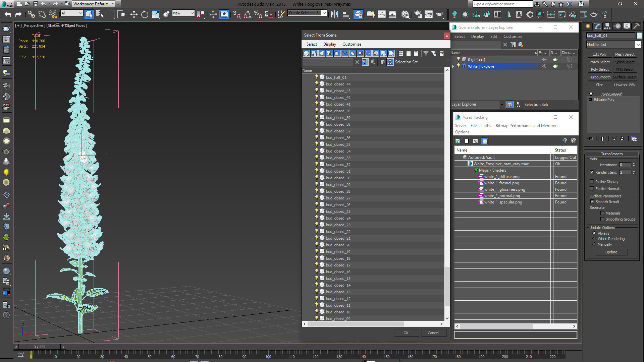Open the Link selection tool

coord(31,14)
